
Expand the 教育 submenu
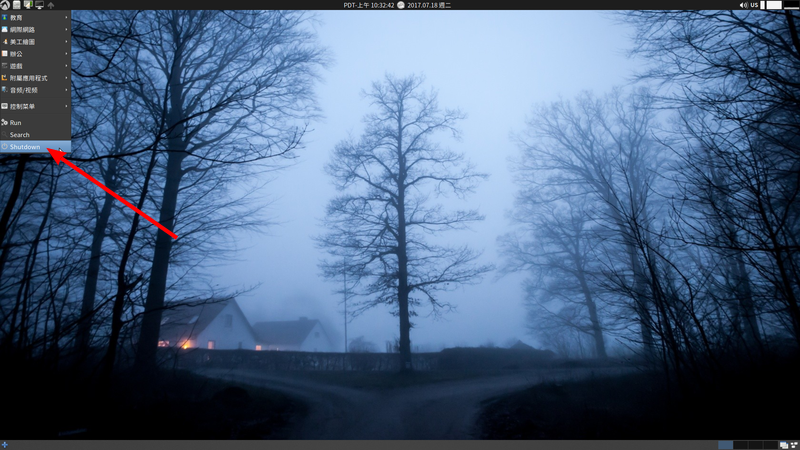[x=35, y=17]
